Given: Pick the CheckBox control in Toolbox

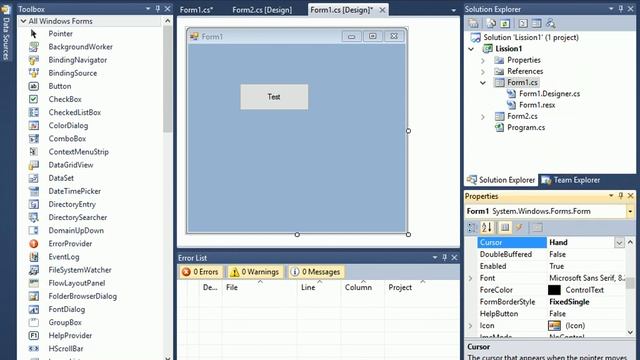Looking at the screenshot, I should pos(65,99).
